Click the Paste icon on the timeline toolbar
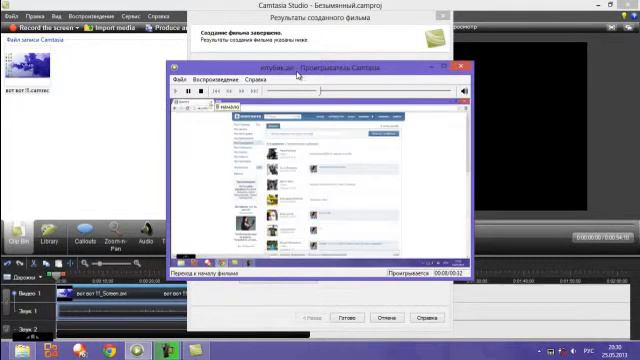 tap(58, 264)
